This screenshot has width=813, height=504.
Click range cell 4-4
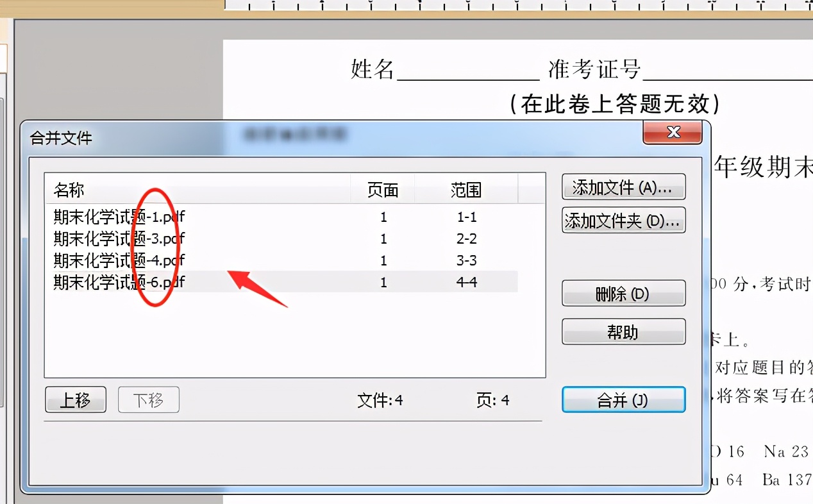point(466,282)
